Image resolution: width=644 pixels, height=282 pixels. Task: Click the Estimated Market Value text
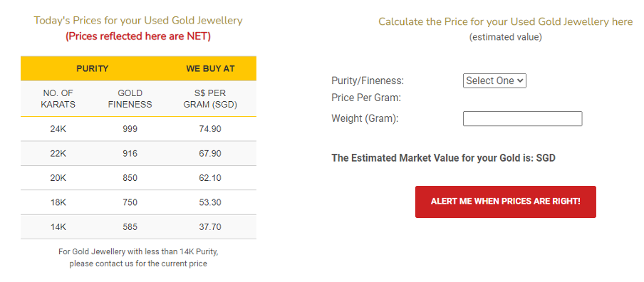(x=444, y=158)
